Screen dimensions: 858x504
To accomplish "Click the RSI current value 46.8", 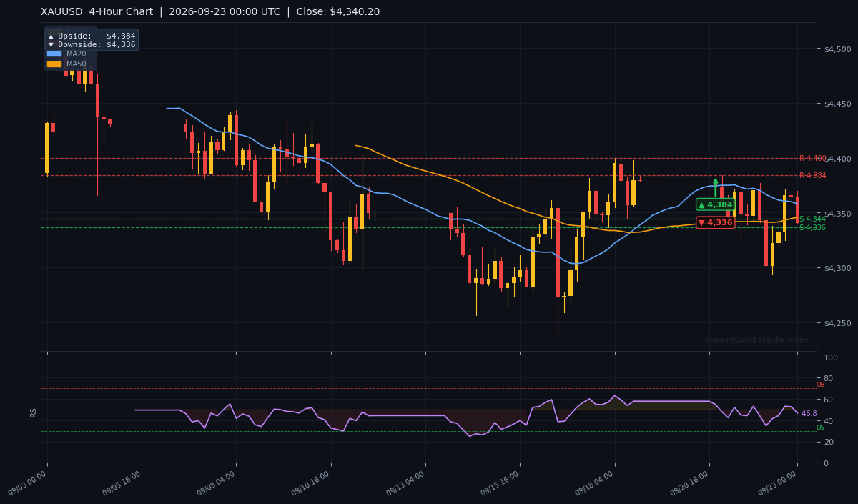I will [809, 413].
